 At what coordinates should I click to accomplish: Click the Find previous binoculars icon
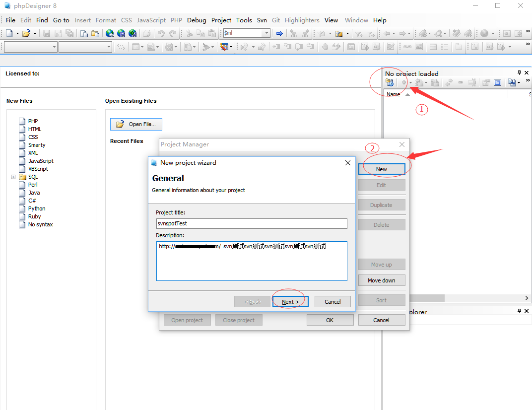tap(294, 33)
